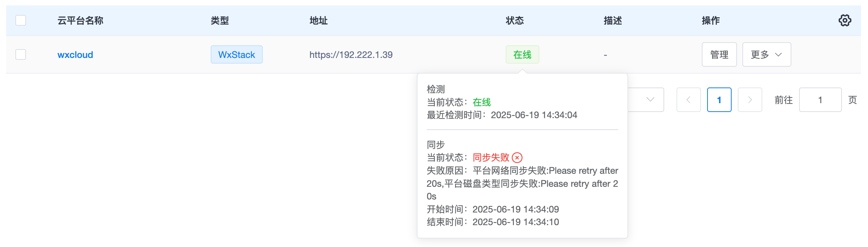Click the 同步失败 status text
Viewport: 868px width, 247px height.
(x=491, y=158)
